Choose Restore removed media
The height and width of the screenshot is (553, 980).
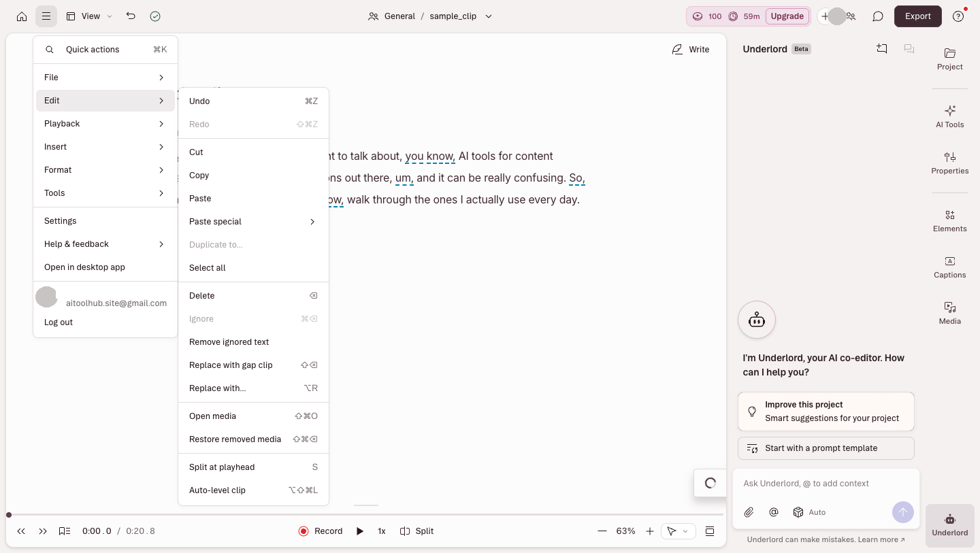click(x=253, y=439)
